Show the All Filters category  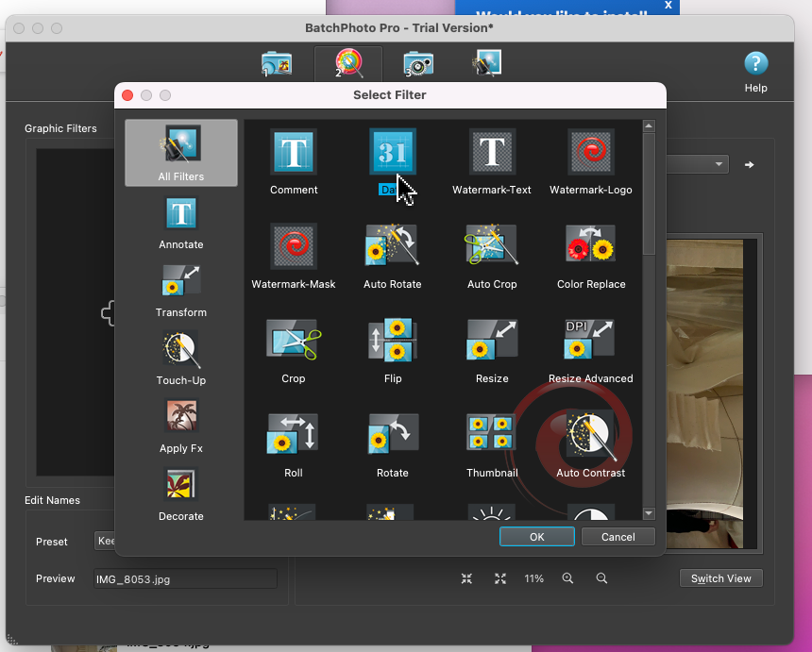tap(181, 153)
